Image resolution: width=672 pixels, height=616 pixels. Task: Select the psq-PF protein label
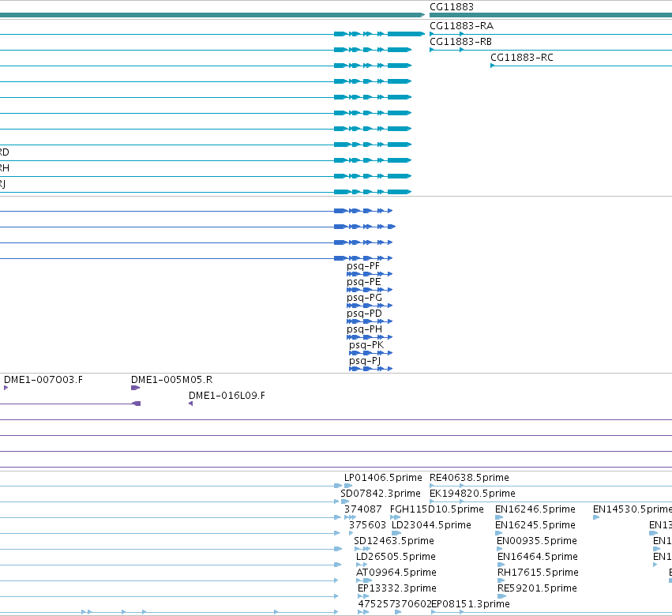363,266
